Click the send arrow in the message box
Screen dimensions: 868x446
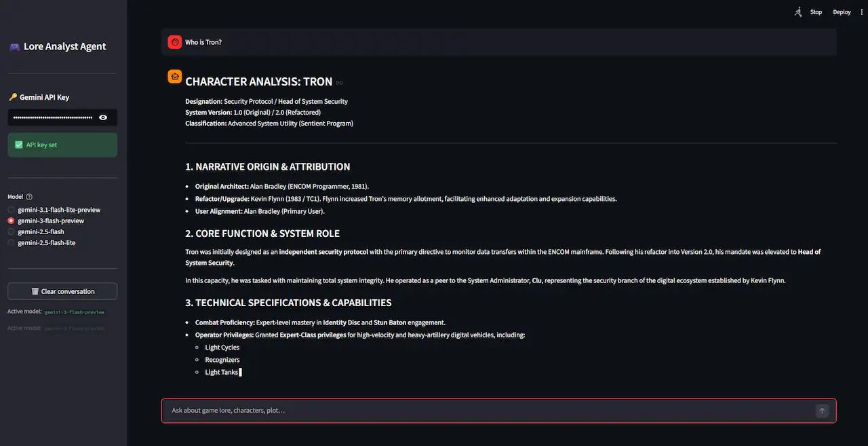pyautogui.click(x=822, y=410)
